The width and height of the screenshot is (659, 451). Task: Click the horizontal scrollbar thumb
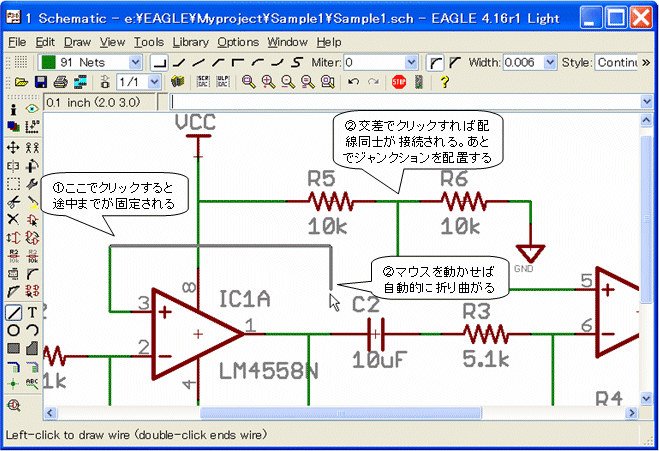click(x=341, y=413)
